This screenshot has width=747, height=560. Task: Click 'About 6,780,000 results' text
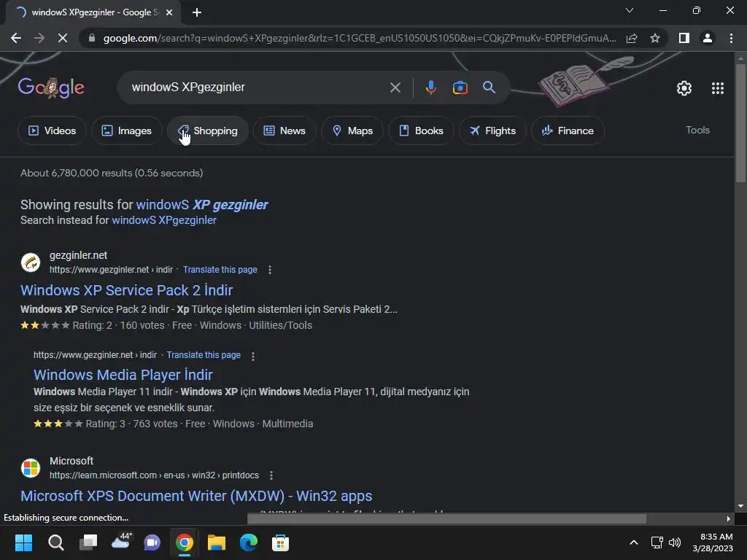coord(112,173)
